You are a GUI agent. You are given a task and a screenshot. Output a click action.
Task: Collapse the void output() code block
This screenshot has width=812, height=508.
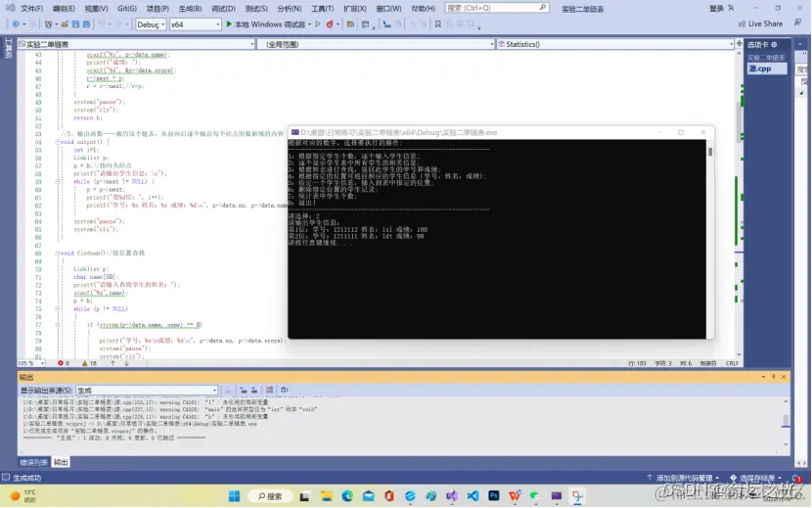click(58, 142)
